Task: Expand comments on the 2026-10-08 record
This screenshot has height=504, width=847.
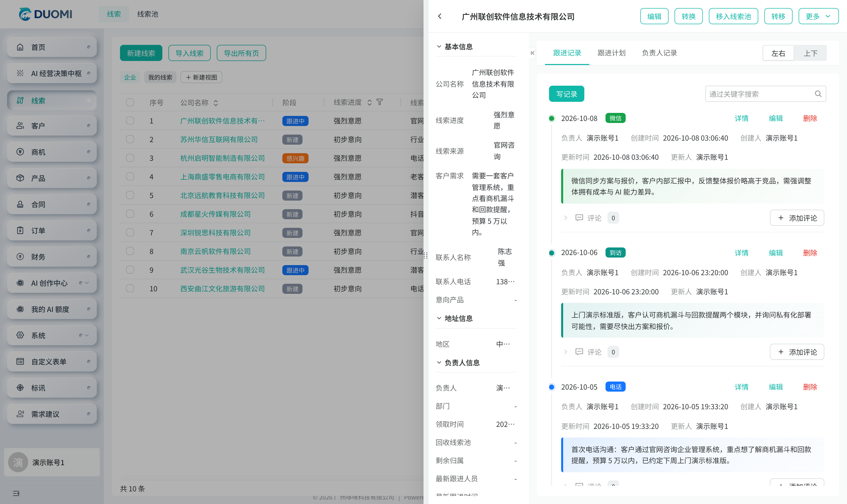Action: [x=566, y=218]
